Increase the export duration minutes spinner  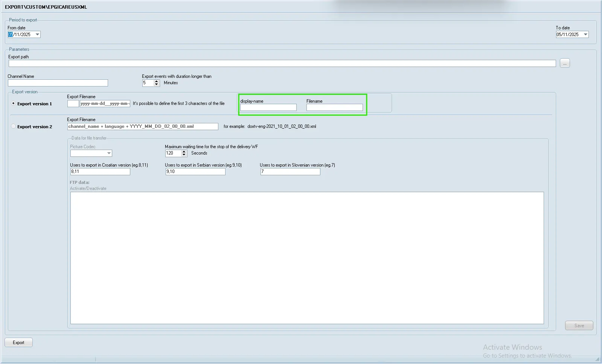(x=157, y=81)
